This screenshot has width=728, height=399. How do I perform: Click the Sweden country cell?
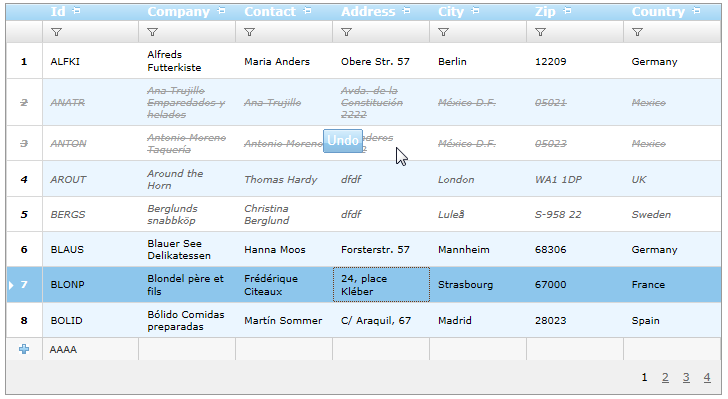point(672,215)
